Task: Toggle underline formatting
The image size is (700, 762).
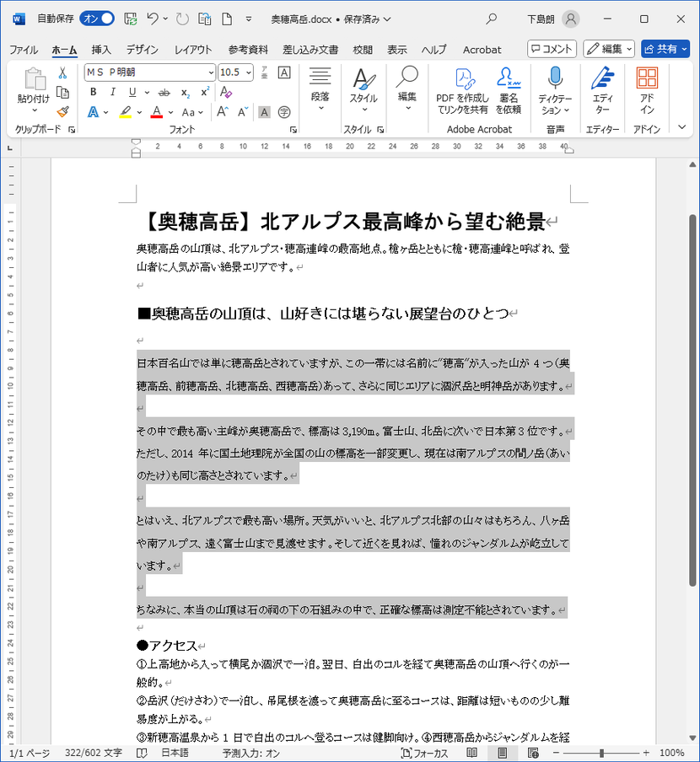Action: pos(132,92)
